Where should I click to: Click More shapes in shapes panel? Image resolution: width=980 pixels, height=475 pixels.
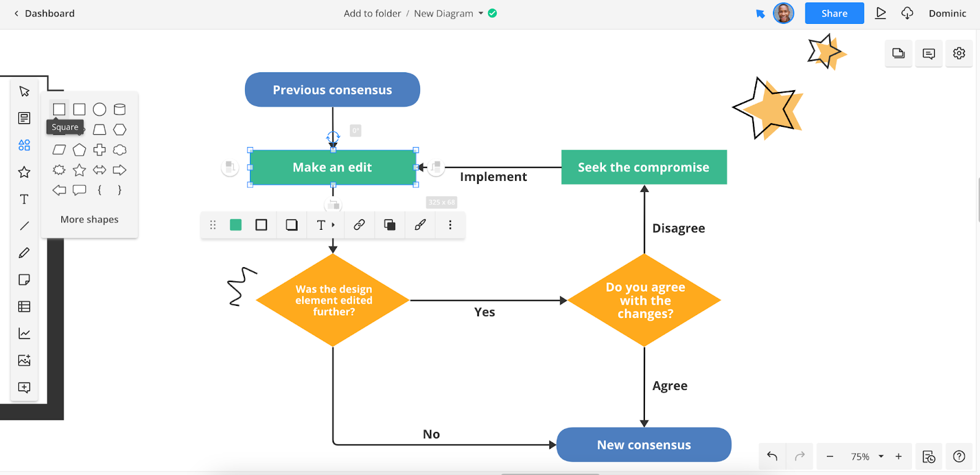[x=89, y=219]
